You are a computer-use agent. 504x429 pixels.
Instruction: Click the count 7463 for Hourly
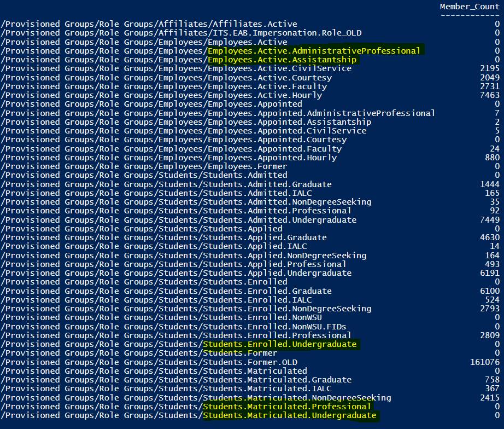tap(490, 95)
